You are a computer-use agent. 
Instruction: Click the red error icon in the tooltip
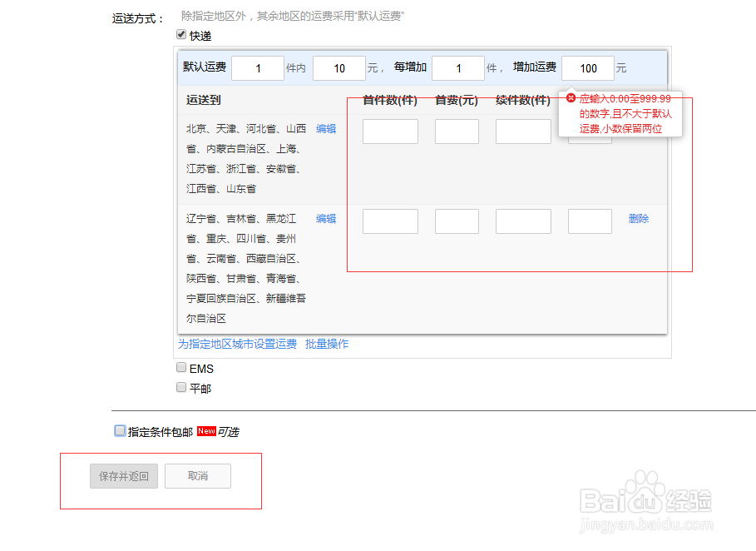(571, 97)
